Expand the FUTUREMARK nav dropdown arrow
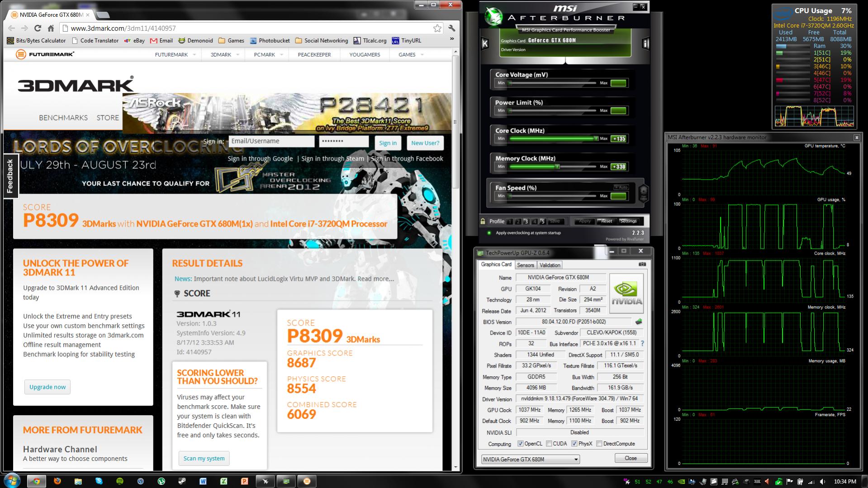 point(194,55)
